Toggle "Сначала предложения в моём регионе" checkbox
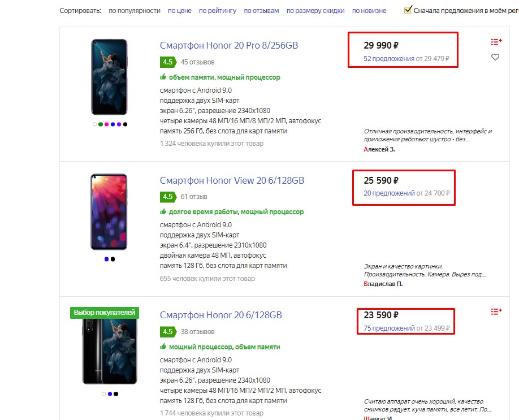 point(408,10)
